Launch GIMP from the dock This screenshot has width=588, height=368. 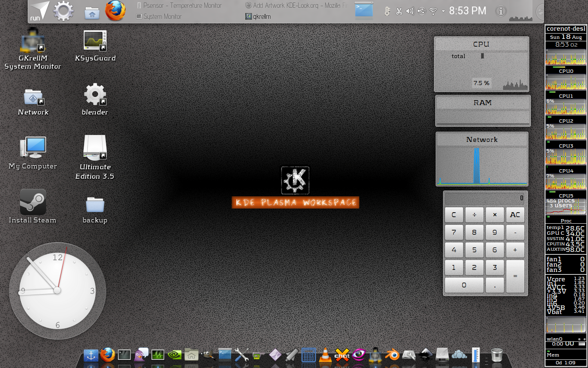pyautogui.click(x=208, y=355)
